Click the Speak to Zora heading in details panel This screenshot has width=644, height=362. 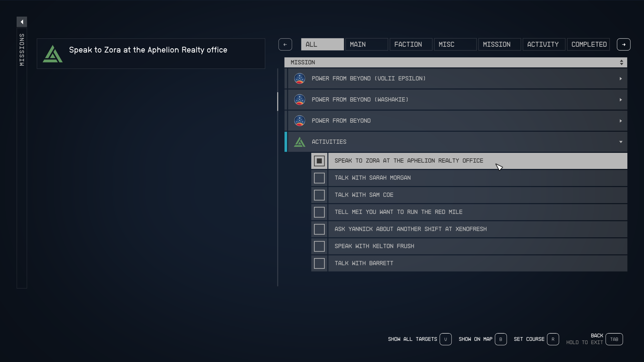(148, 50)
